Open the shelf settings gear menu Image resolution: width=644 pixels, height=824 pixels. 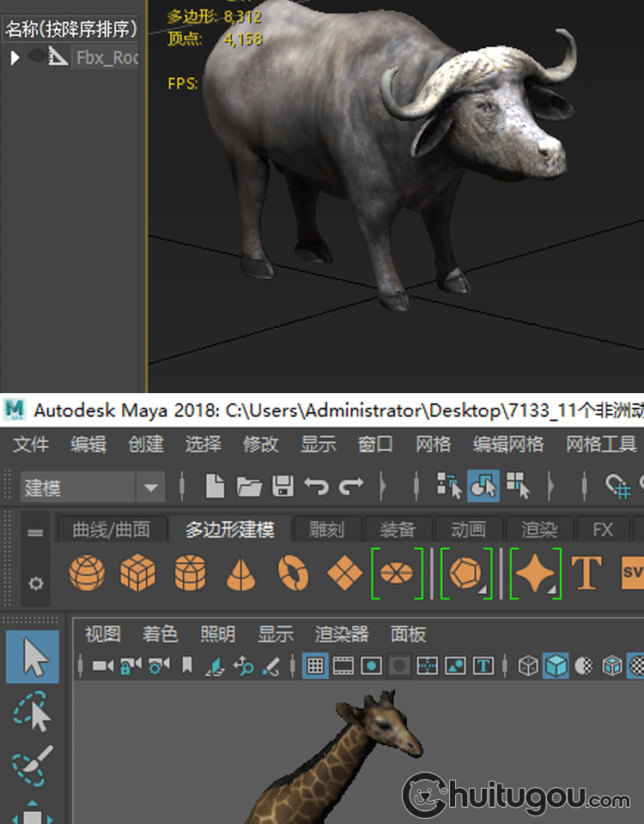(x=35, y=583)
